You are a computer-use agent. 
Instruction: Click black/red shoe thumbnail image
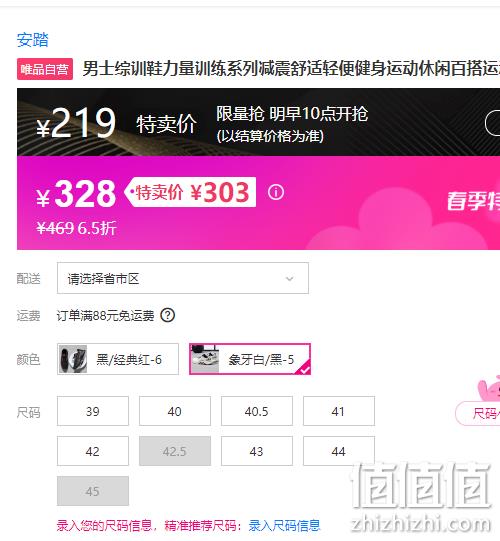[73, 359]
